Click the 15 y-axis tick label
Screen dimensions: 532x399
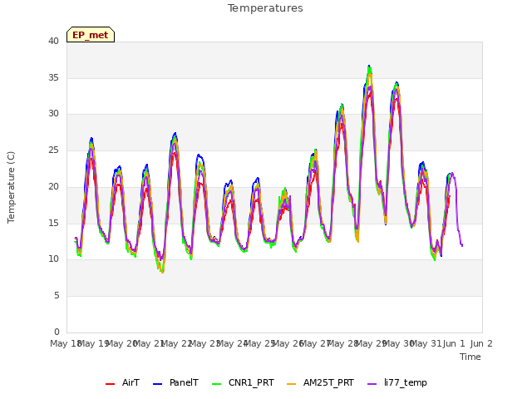coord(53,223)
